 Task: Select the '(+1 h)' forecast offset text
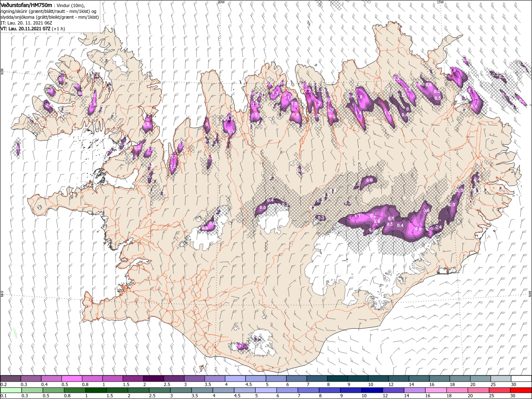click(58, 29)
